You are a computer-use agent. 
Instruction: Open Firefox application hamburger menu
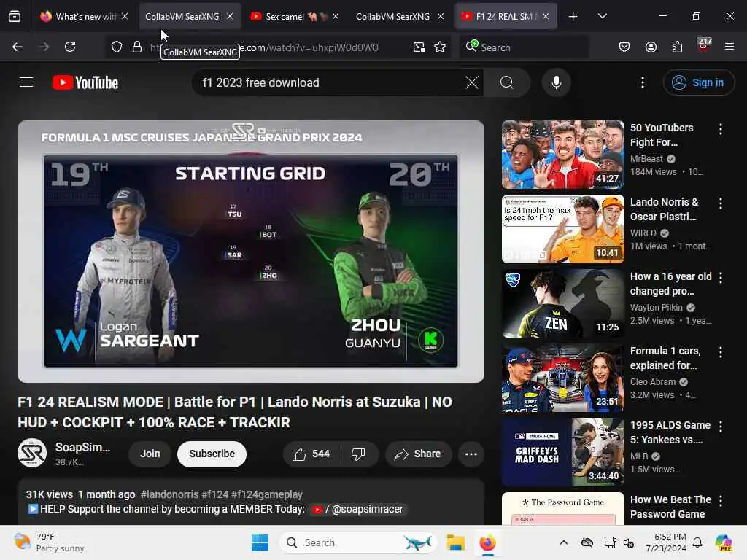coord(729,47)
